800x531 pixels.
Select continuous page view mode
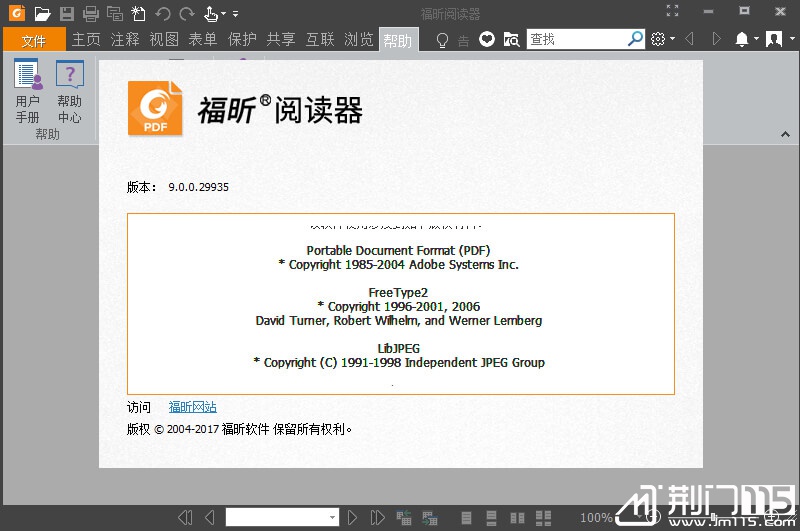click(x=491, y=518)
